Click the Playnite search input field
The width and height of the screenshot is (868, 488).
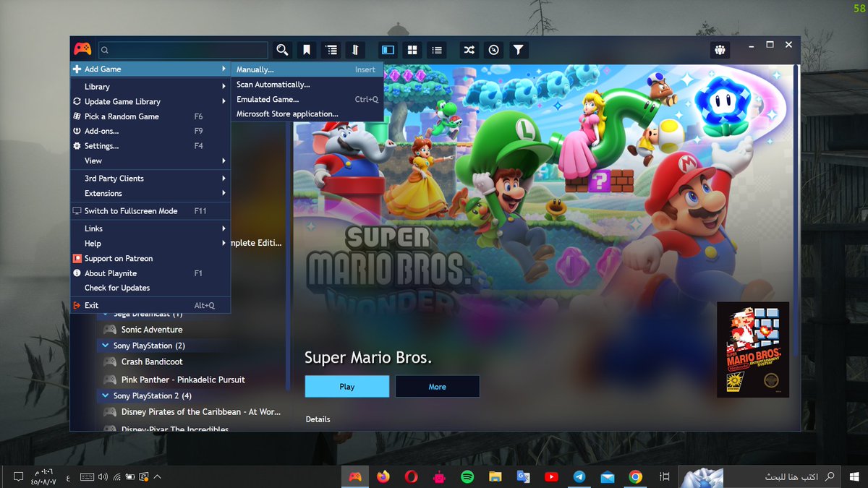pyautogui.click(x=183, y=50)
